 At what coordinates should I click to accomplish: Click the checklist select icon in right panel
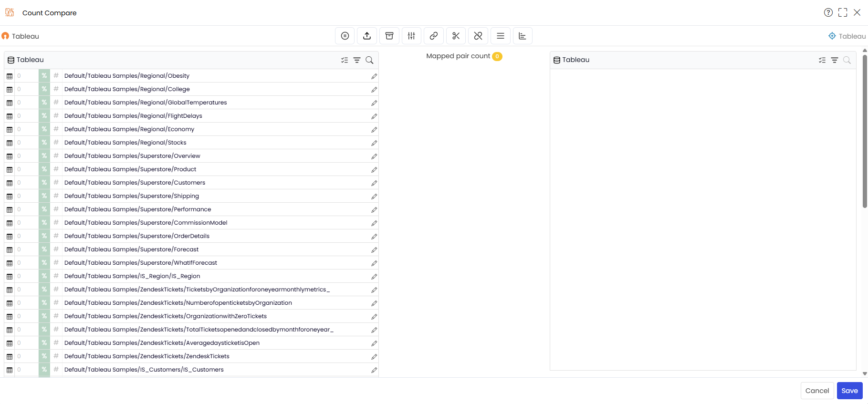pyautogui.click(x=822, y=60)
